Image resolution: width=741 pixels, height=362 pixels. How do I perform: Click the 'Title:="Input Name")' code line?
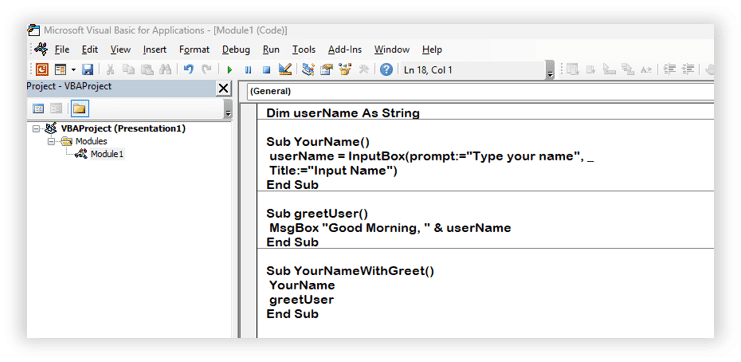click(x=333, y=171)
